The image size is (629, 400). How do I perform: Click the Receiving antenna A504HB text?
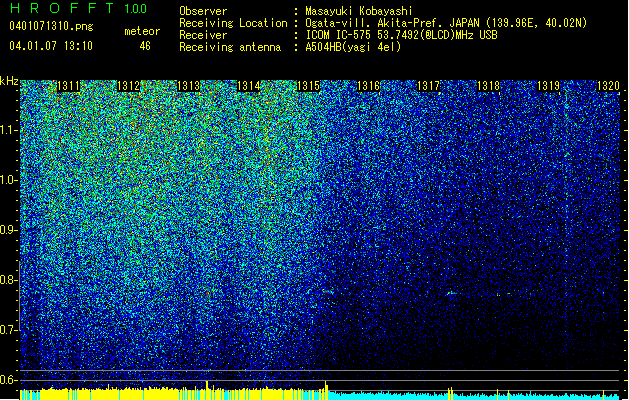point(353,47)
